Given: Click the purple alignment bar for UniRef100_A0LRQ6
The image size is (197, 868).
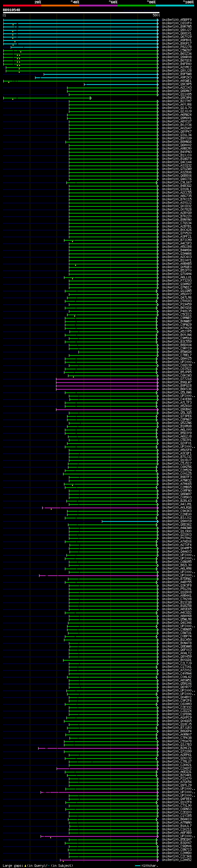Looking at the screenshot, I should tap(100, 508).
